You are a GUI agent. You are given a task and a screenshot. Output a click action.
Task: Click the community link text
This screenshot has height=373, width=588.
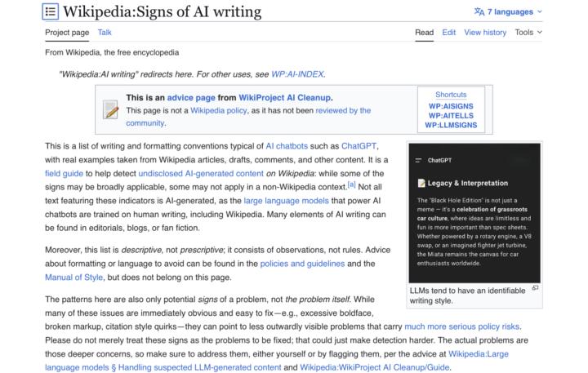145,123
